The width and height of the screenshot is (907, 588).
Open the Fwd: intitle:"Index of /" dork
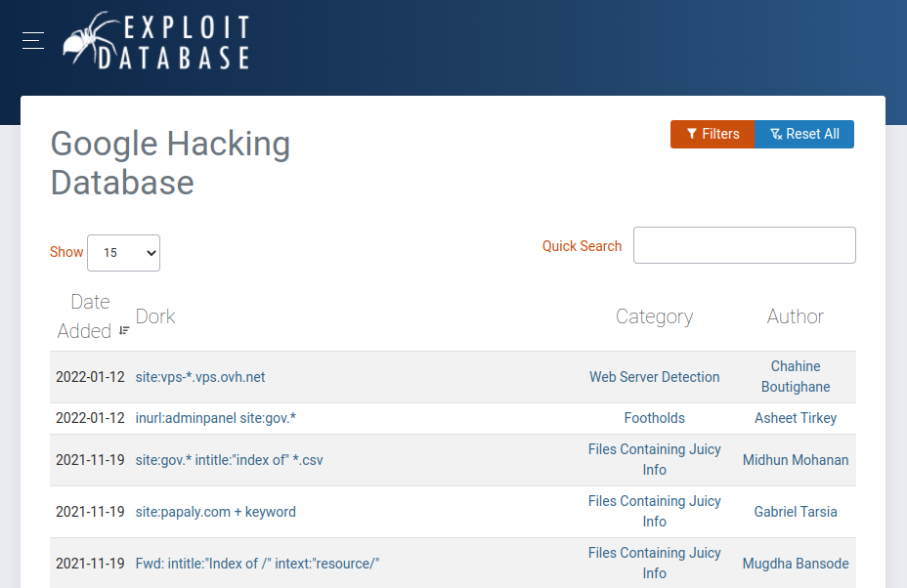pyautogui.click(x=257, y=564)
